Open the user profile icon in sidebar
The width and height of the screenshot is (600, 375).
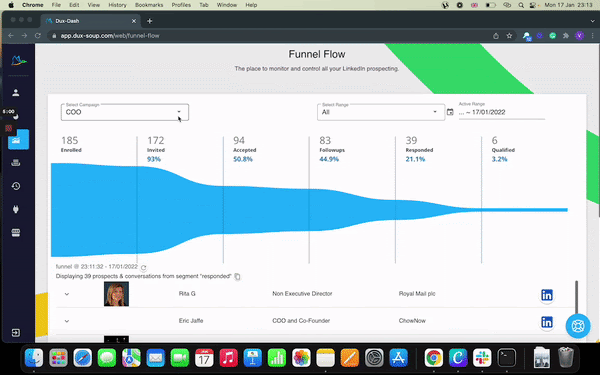[x=16, y=93]
